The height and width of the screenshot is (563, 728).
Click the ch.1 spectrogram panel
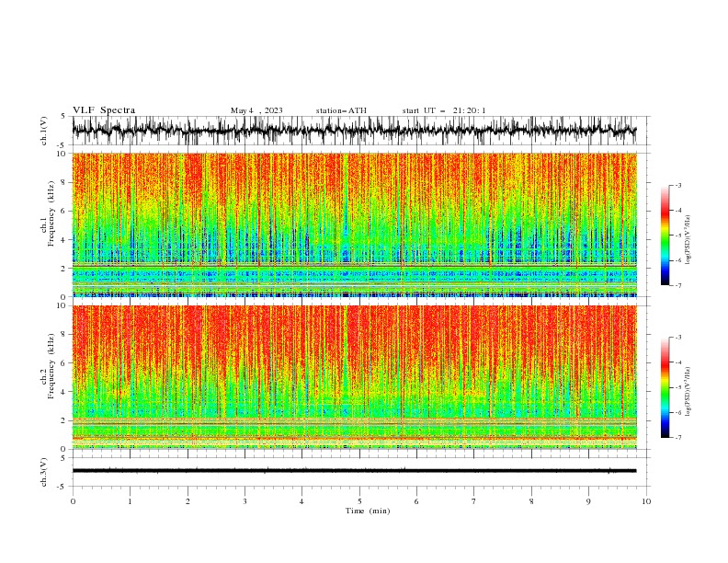355,224
